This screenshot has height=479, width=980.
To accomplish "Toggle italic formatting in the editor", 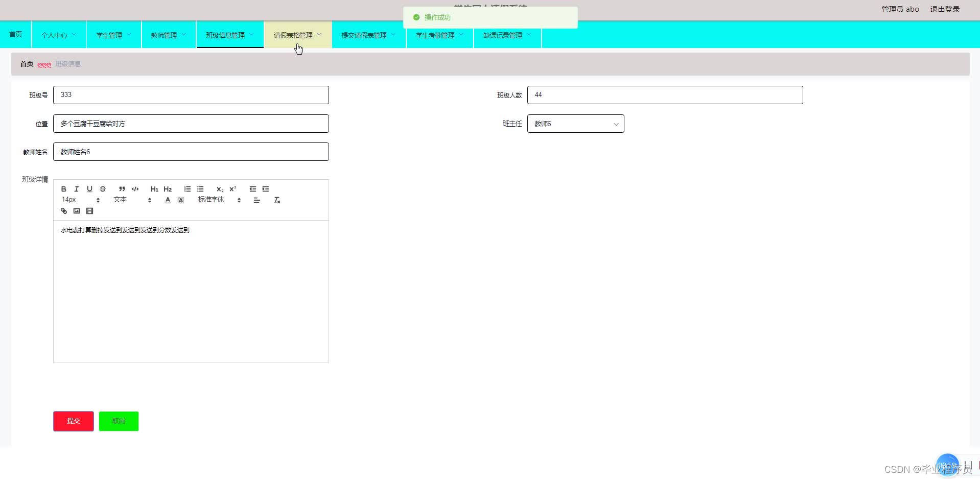I will (77, 189).
